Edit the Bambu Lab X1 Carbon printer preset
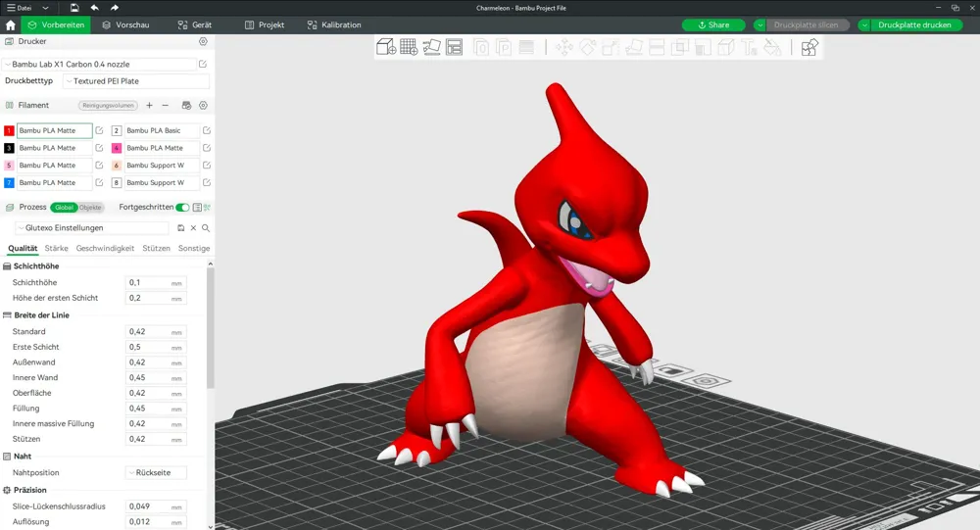Image resolution: width=980 pixels, height=530 pixels. coord(203,64)
